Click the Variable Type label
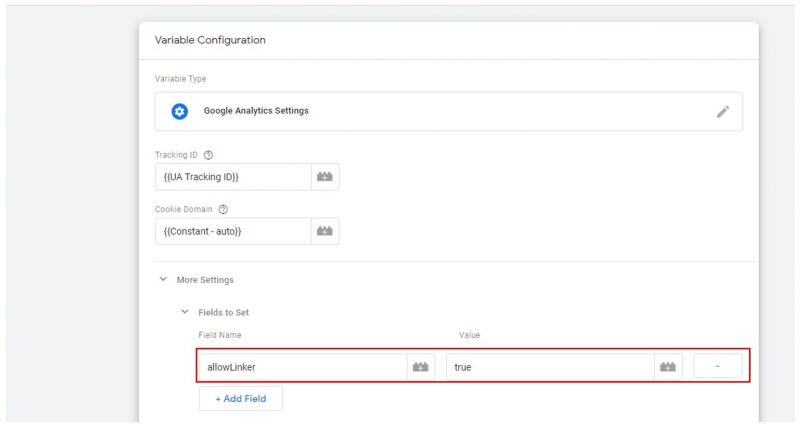Viewport: 800px width, 428px height. [181, 79]
